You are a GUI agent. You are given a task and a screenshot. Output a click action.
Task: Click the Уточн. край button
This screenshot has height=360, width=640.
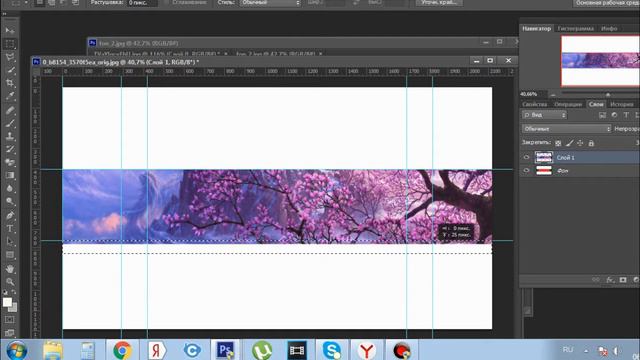[439, 2]
